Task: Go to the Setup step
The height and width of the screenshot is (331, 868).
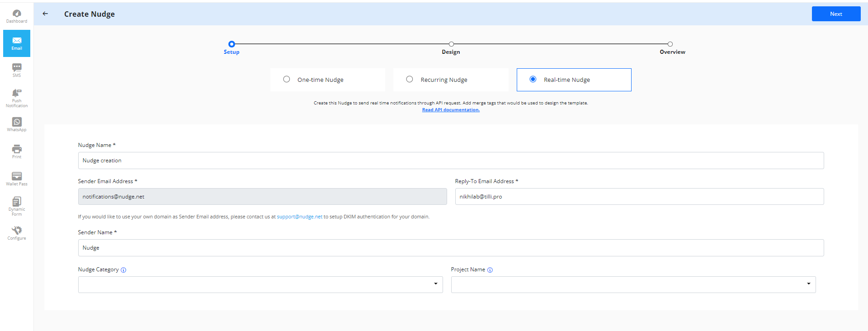Action: [x=231, y=47]
